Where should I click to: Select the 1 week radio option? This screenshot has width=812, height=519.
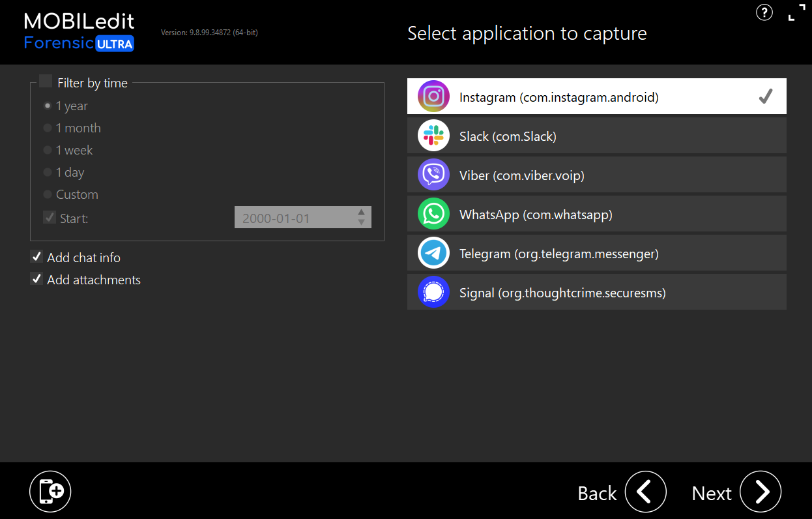coord(48,150)
